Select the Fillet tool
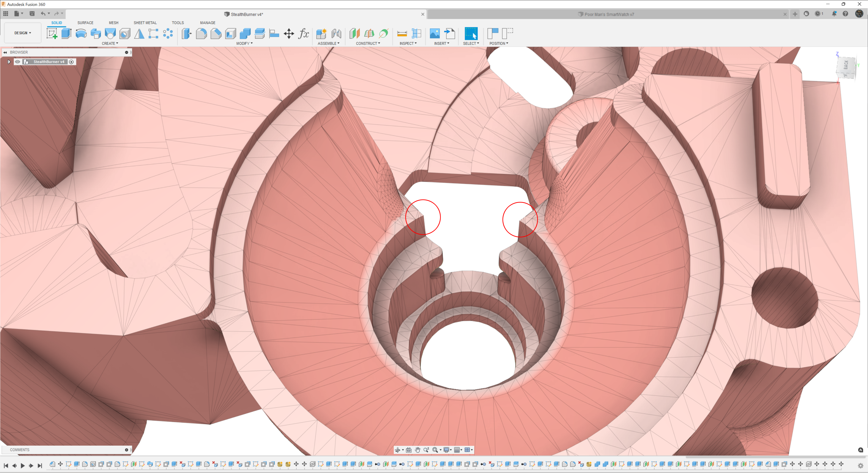This screenshot has width=868, height=475. (x=201, y=34)
